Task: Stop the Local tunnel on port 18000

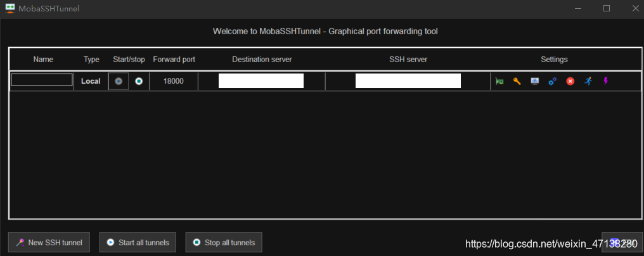Action: click(139, 81)
